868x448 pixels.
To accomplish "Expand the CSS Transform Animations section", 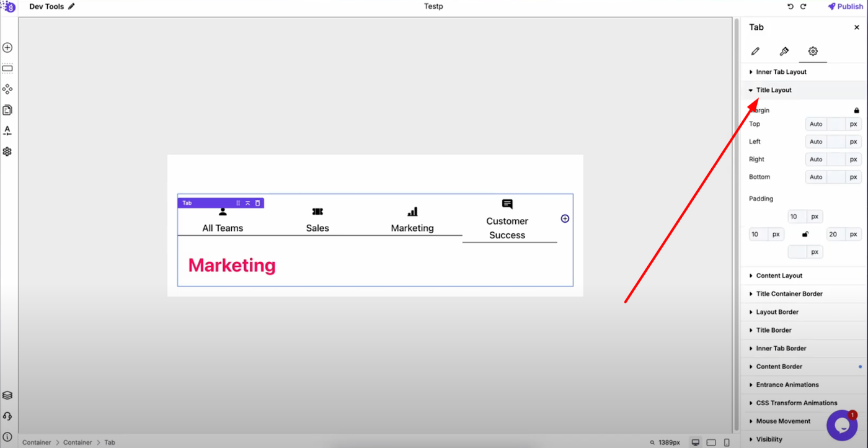I will click(804, 403).
